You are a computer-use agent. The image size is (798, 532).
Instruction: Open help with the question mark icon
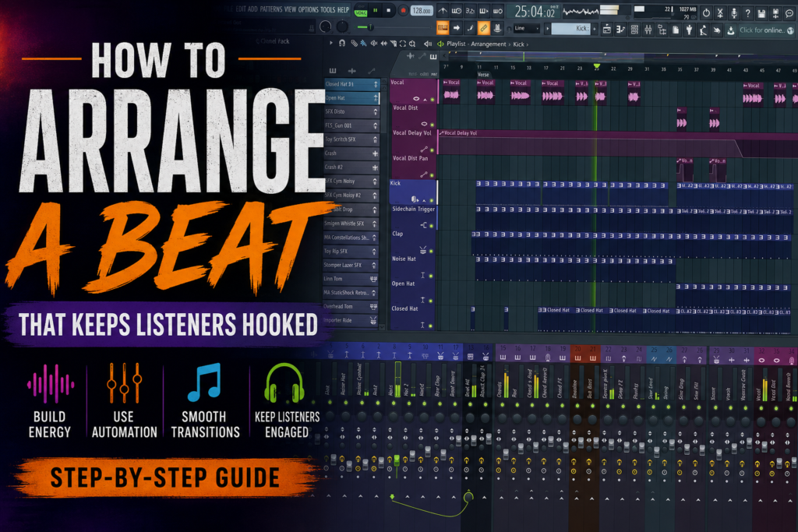(x=747, y=13)
